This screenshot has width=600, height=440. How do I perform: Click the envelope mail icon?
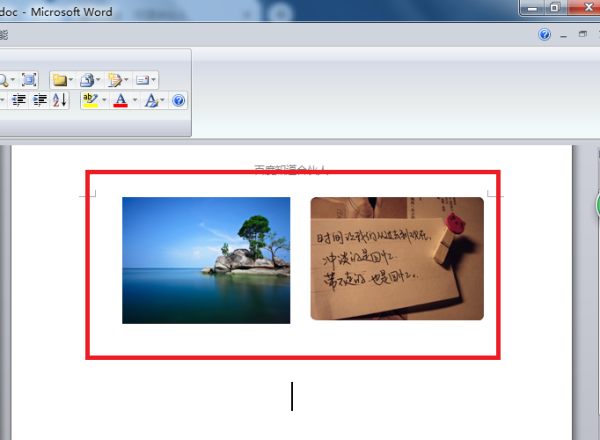[142, 80]
